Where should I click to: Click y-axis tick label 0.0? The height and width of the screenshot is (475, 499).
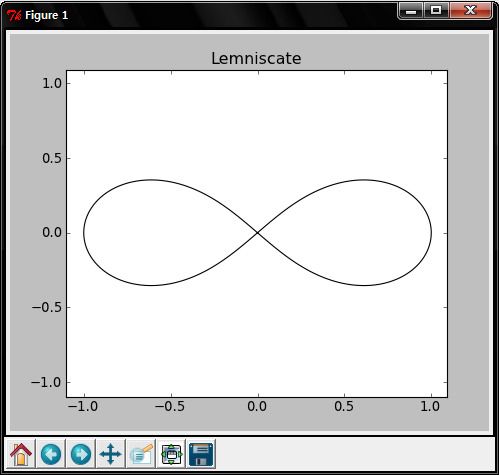click(x=52, y=232)
